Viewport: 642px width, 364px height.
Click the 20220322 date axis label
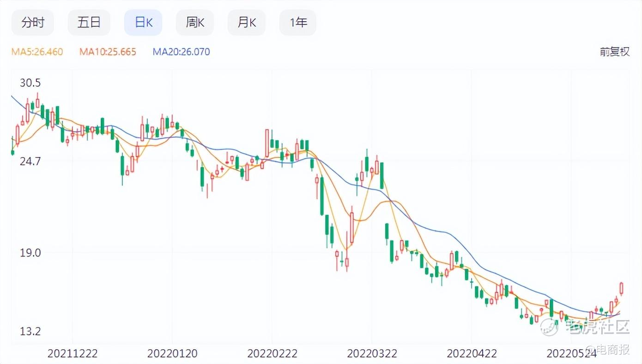(372, 353)
